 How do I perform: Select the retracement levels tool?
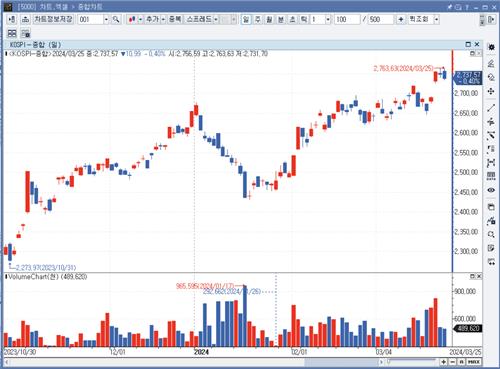[x=491, y=149]
